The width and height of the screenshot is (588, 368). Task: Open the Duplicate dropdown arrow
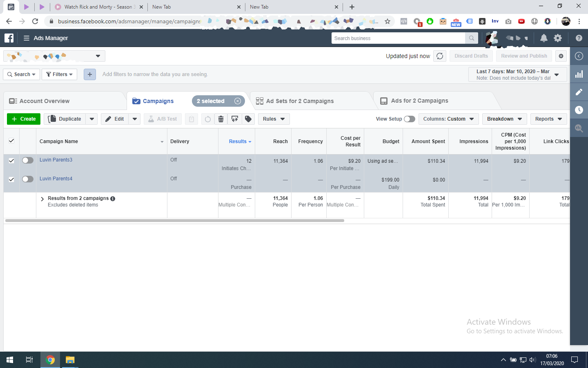point(92,119)
